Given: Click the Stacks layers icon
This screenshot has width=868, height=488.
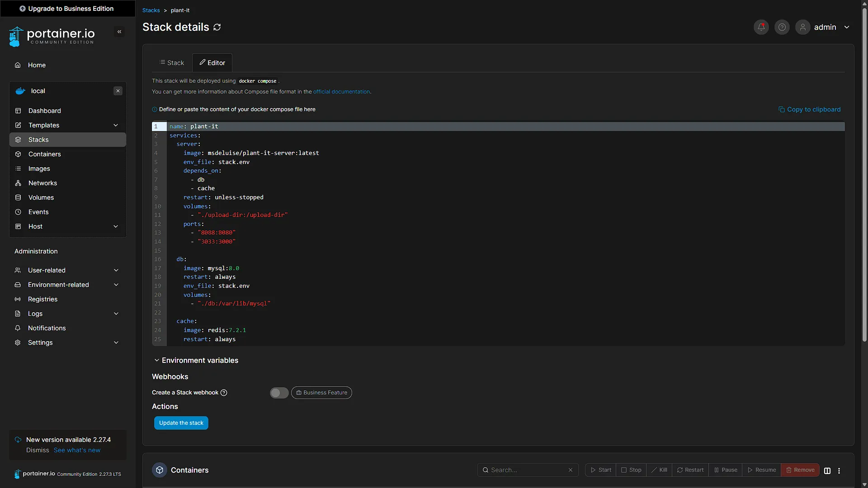Looking at the screenshot, I should [18, 140].
